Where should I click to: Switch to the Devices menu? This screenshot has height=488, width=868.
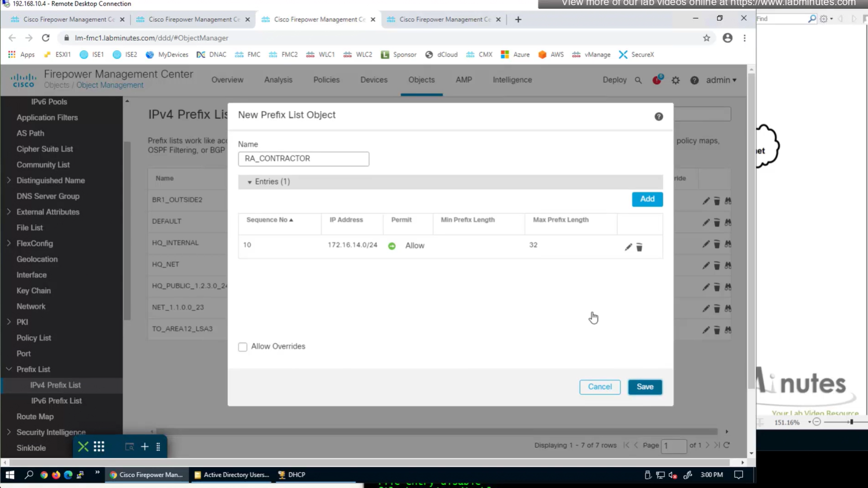point(373,80)
